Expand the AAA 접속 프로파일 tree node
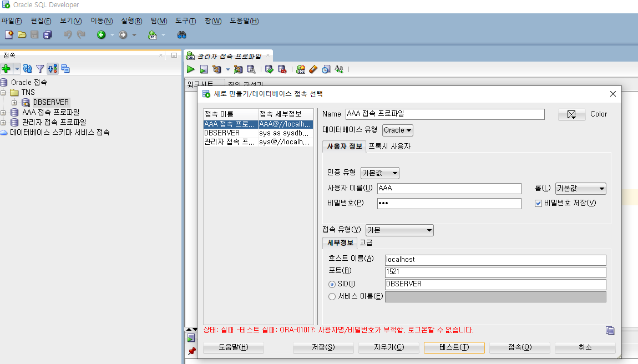Screen dimensions: 638x364 coord(3,113)
